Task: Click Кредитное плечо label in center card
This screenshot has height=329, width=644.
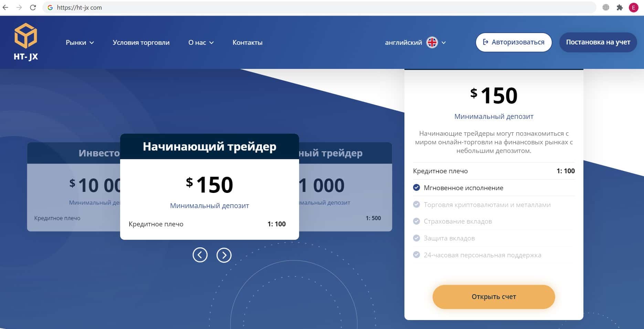Action: 156,224
